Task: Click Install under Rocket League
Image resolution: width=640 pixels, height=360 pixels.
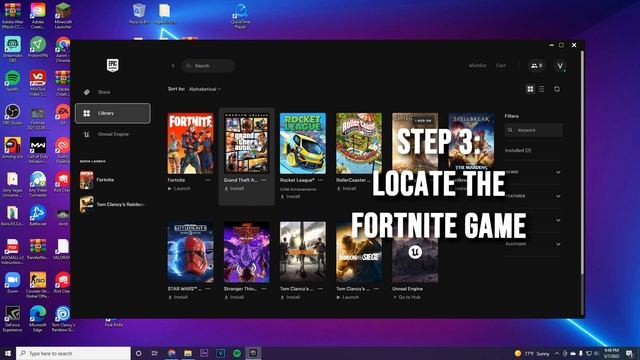Action: pyautogui.click(x=290, y=196)
